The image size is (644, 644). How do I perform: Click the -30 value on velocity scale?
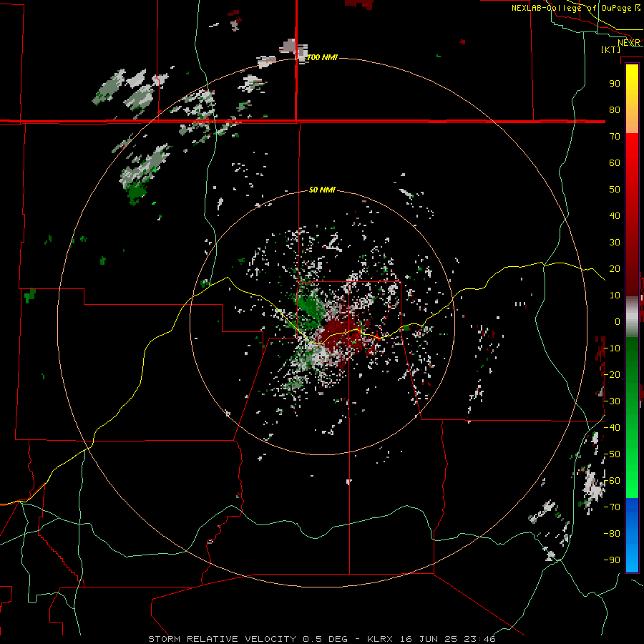point(612,401)
